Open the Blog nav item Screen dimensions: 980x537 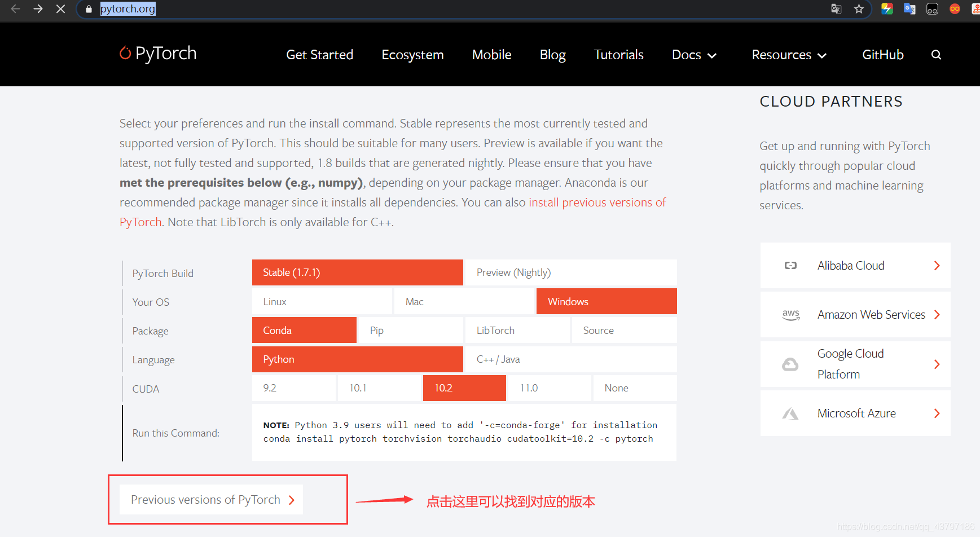pos(552,55)
